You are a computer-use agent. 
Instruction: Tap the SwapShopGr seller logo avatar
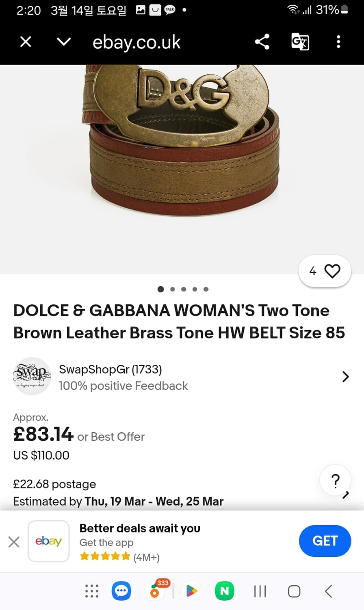[32, 376]
